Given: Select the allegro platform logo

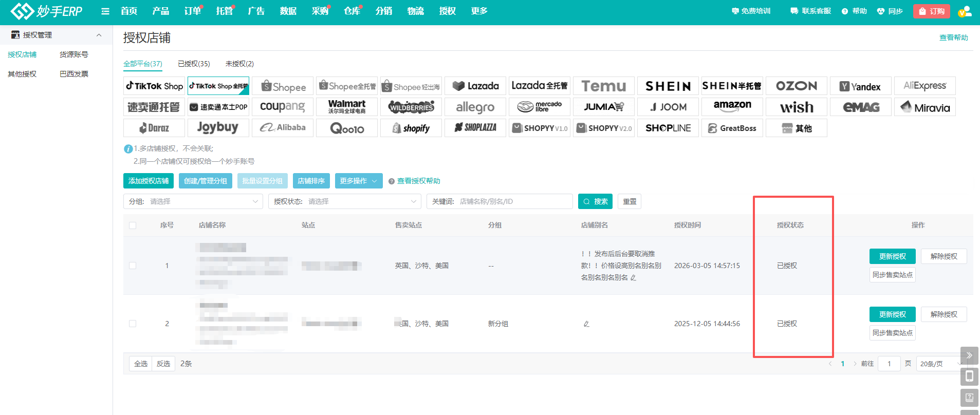Looking at the screenshot, I should coord(475,107).
